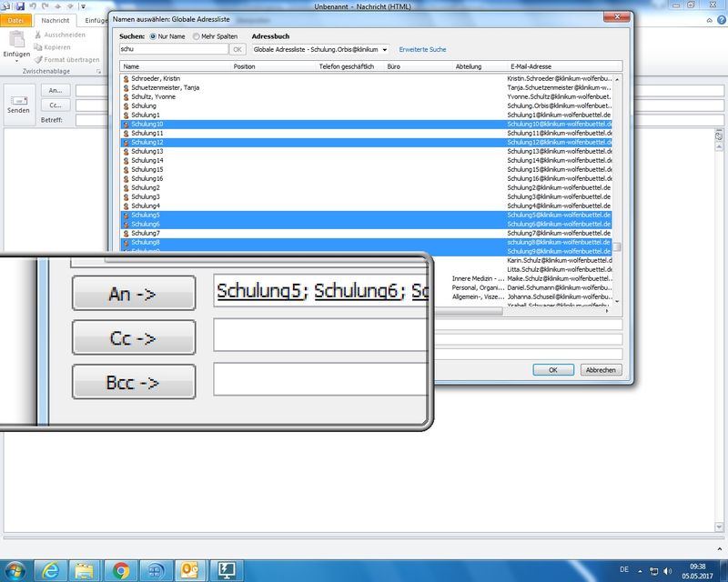The width and height of the screenshot is (728, 582).
Task: Open Google Chrome from the taskbar
Action: tap(121, 570)
